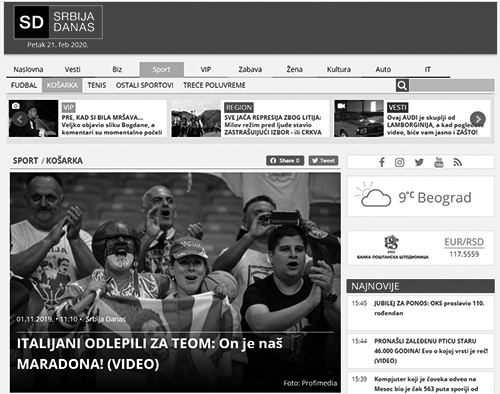Select the Zabava menu tab
Image resolution: width=500 pixels, height=394 pixels.
tap(250, 69)
